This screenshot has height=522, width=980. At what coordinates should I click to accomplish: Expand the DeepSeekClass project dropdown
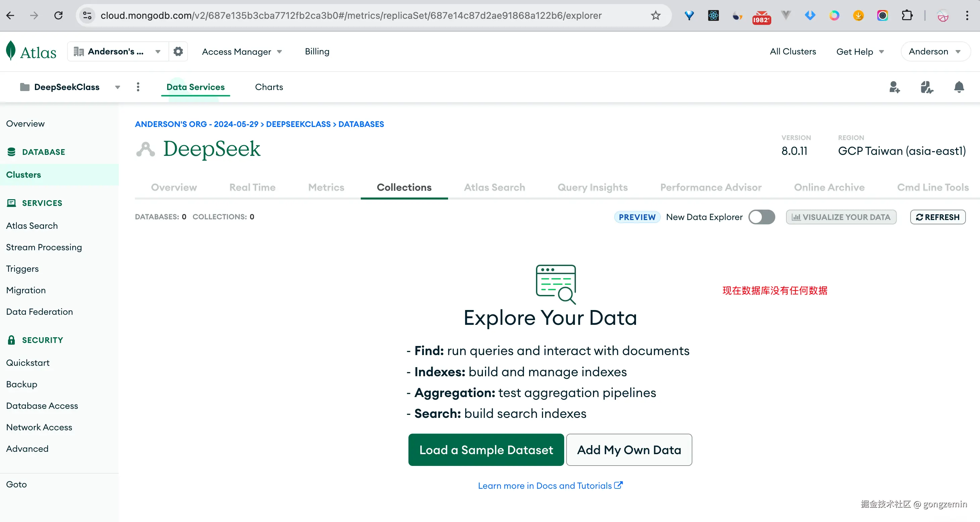click(x=117, y=87)
